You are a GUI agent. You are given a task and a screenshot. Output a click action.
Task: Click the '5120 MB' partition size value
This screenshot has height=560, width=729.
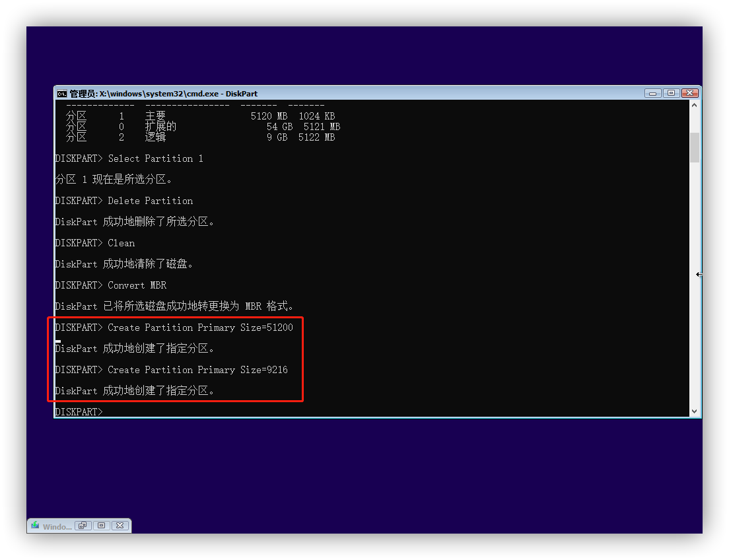269,116
